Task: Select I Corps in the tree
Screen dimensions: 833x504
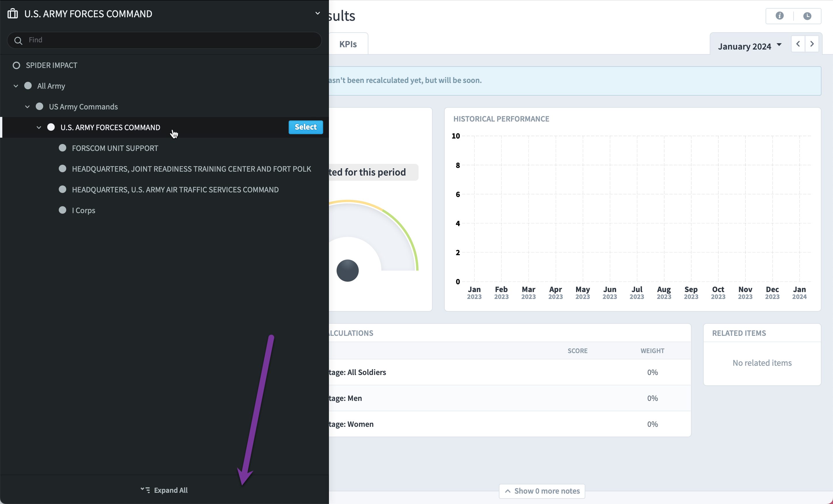Action: click(x=84, y=211)
